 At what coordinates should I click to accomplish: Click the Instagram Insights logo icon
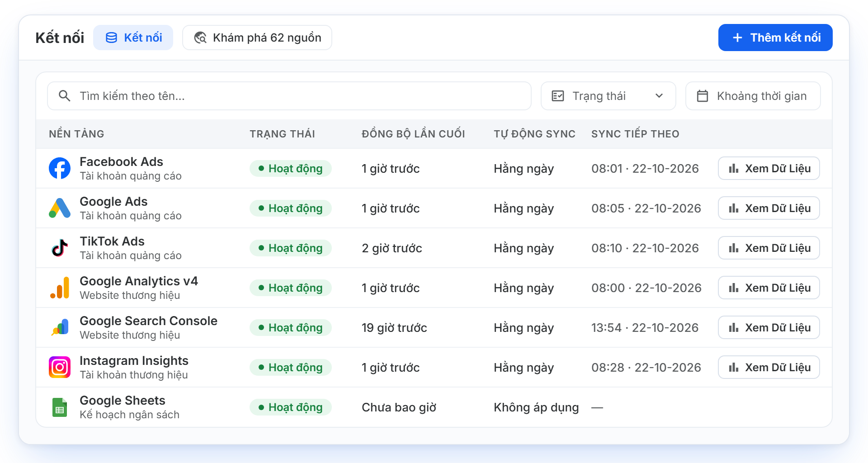click(60, 367)
